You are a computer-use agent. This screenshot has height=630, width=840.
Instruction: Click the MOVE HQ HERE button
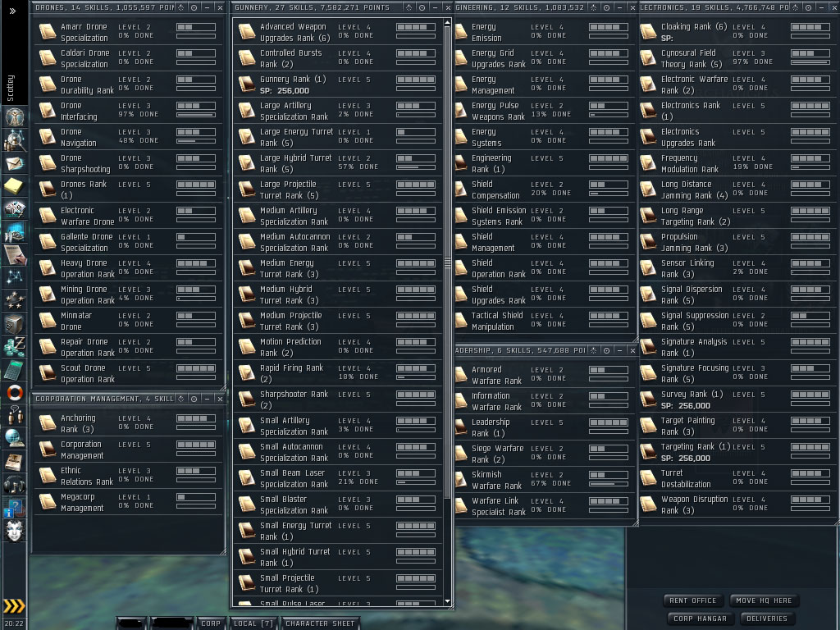[764, 600]
